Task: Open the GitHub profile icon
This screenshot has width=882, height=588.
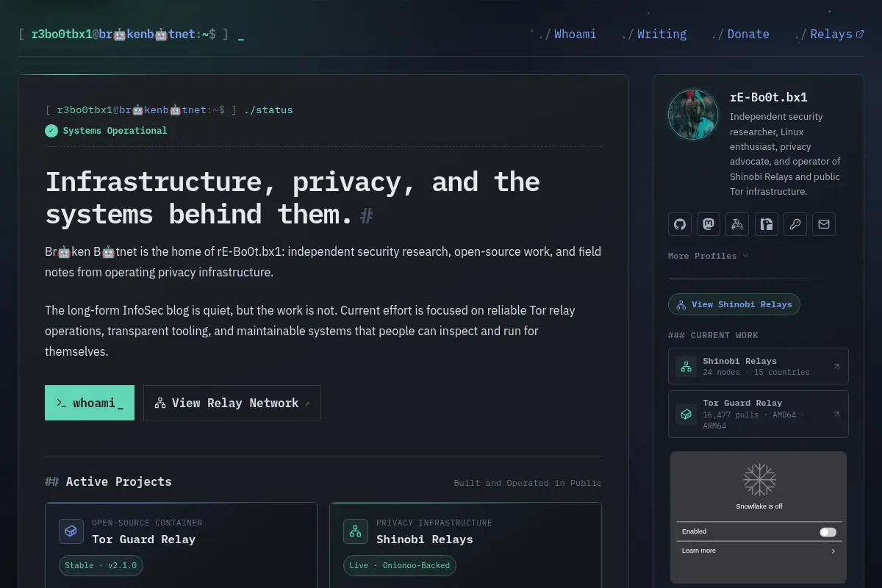Action: [x=680, y=224]
